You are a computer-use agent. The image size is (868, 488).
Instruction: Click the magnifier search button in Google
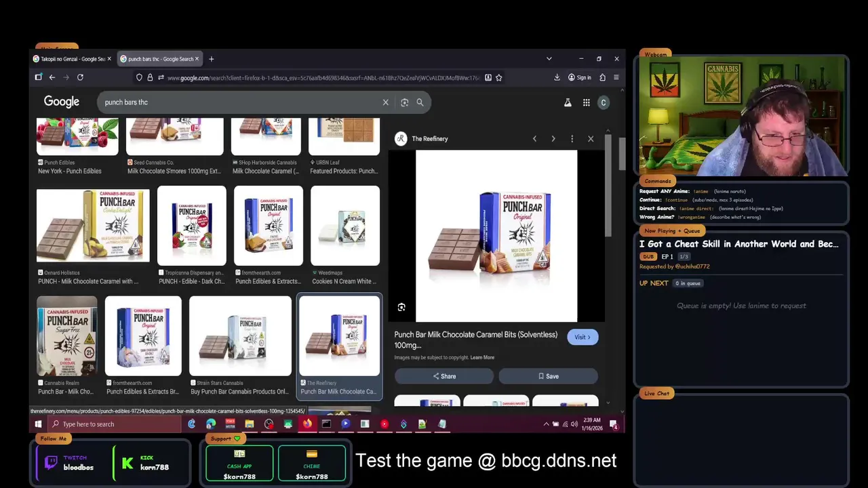420,102
